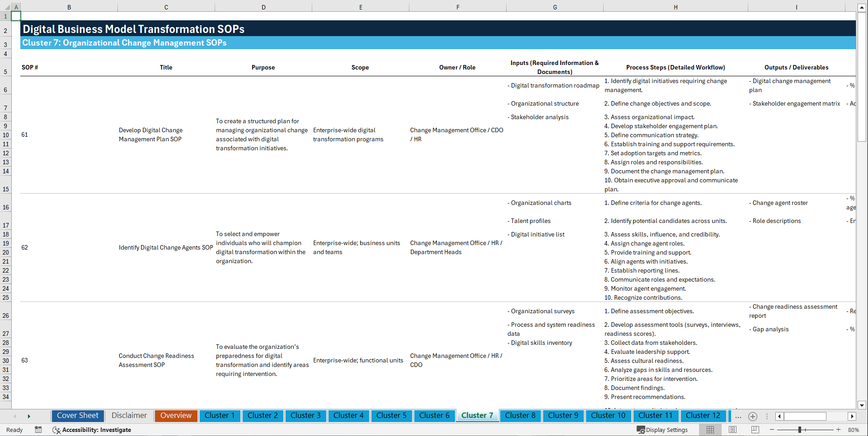Open Page Break Preview

point(755,430)
